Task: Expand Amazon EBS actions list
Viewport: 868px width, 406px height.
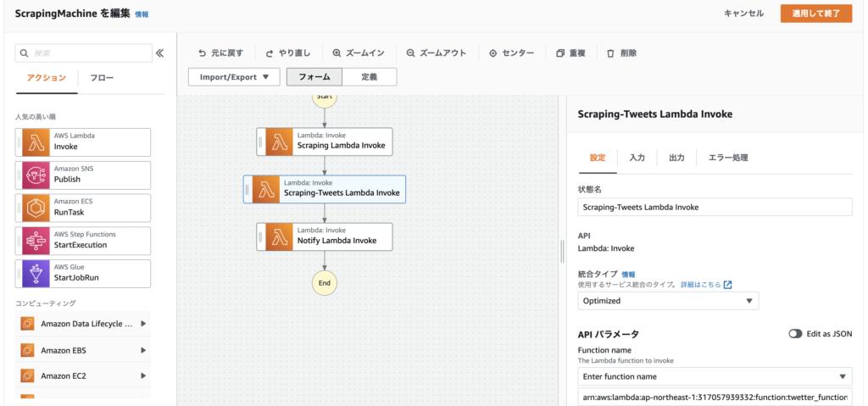Action: tap(142, 350)
